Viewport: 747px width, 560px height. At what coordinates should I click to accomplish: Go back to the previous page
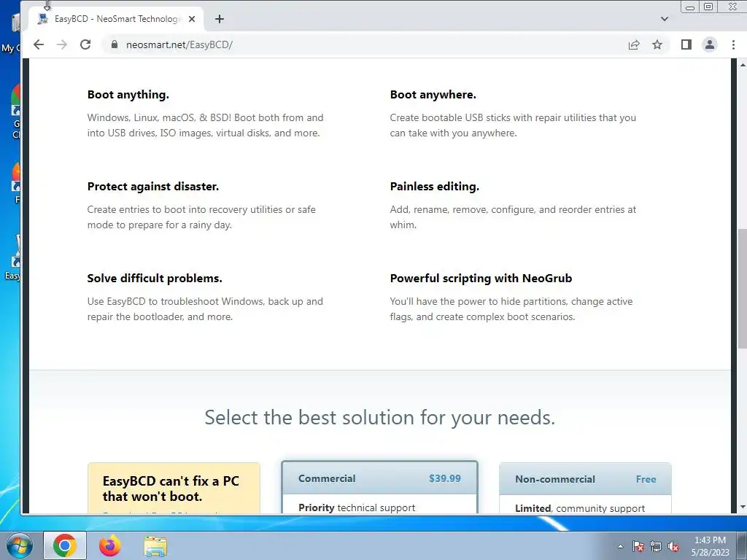coord(39,44)
